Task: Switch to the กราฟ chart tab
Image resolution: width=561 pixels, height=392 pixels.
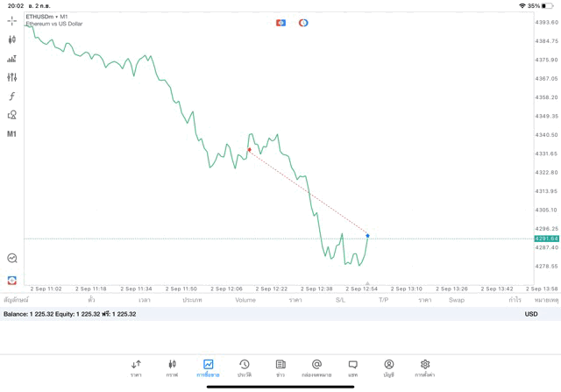Action: (172, 368)
